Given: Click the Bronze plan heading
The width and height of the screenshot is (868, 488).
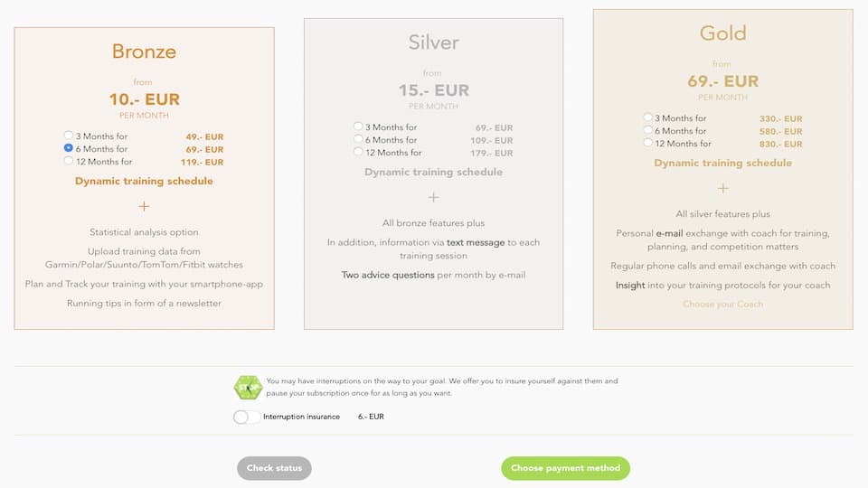Looking at the screenshot, I should pos(144,52).
